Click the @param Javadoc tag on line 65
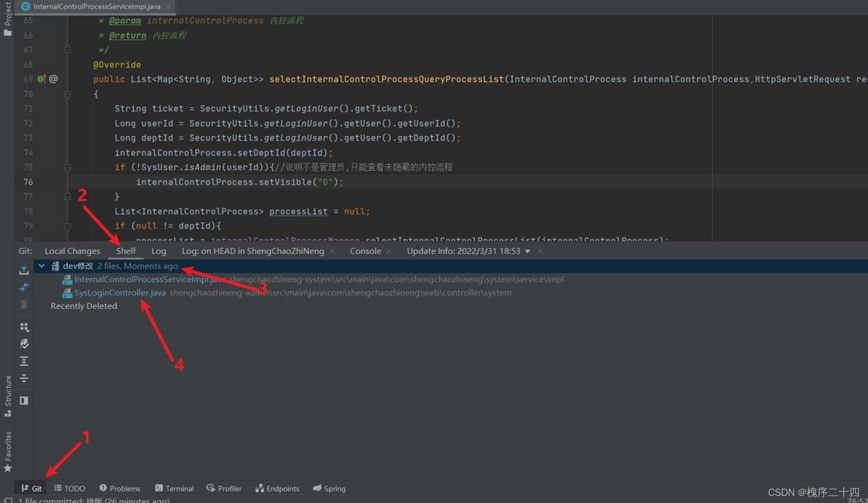Viewport: 868px width, 503px height. (125, 20)
